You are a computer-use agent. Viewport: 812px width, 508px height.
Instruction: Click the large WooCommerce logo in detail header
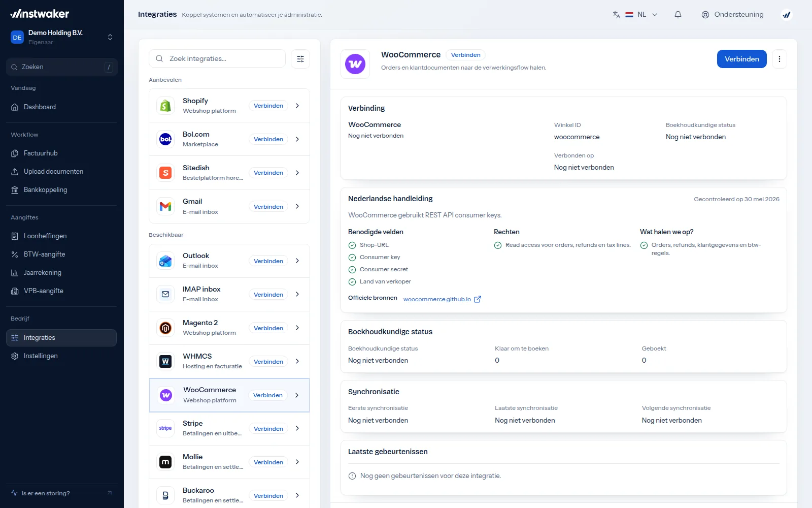(x=355, y=64)
